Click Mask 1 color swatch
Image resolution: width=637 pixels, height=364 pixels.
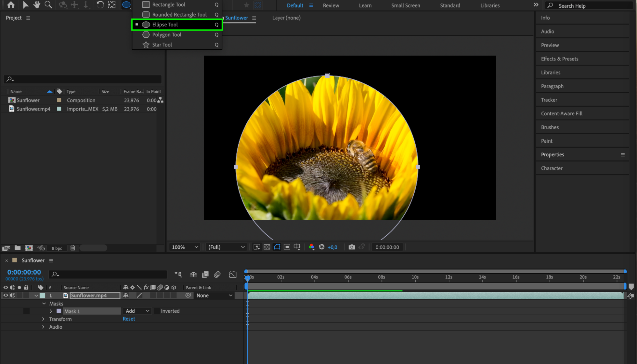pos(59,311)
